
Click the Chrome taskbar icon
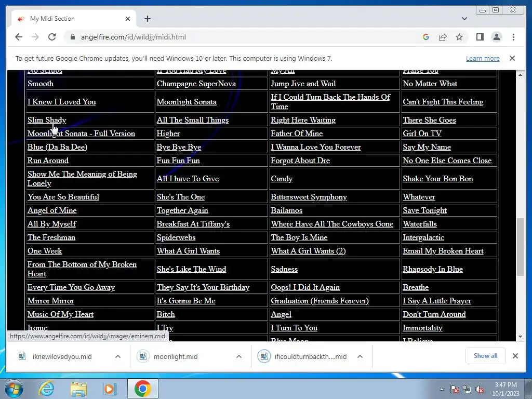coord(142,389)
